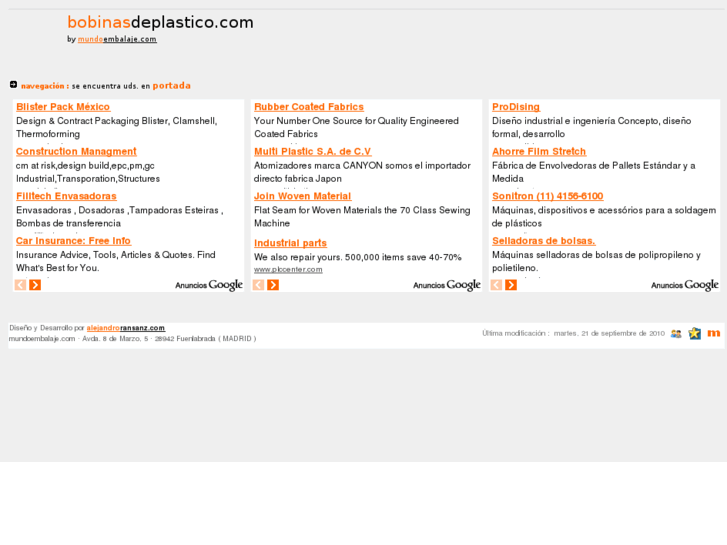This screenshot has height=545, width=727.
Task: Click 'cm at risk,design build' description text
Action: (x=88, y=172)
